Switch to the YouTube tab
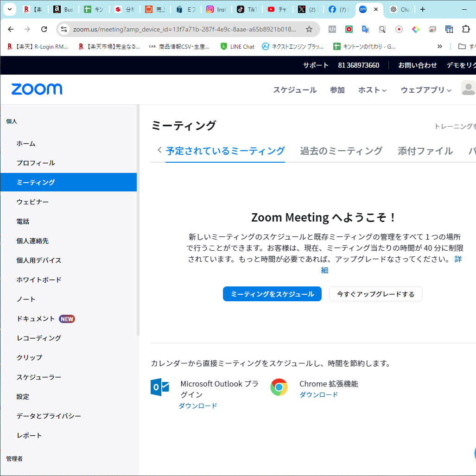Viewport: 476px width, 476px height. (x=278, y=9)
